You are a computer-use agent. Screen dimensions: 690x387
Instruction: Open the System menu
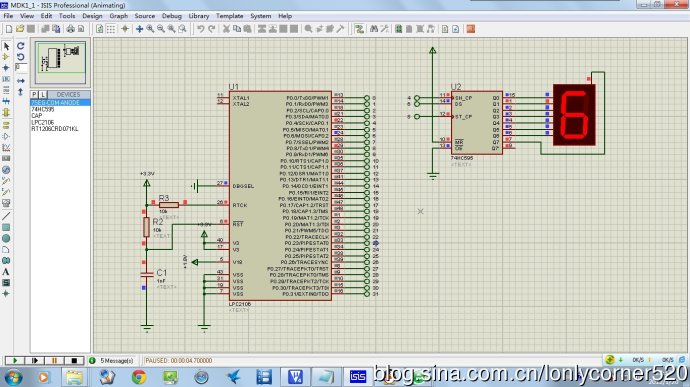pos(261,16)
